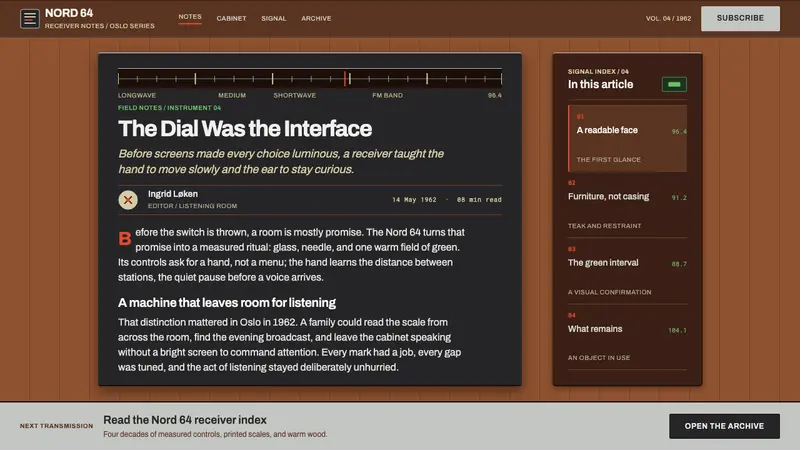Select the Medium band label
This screenshot has width=800, height=450.
click(x=232, y=95)
